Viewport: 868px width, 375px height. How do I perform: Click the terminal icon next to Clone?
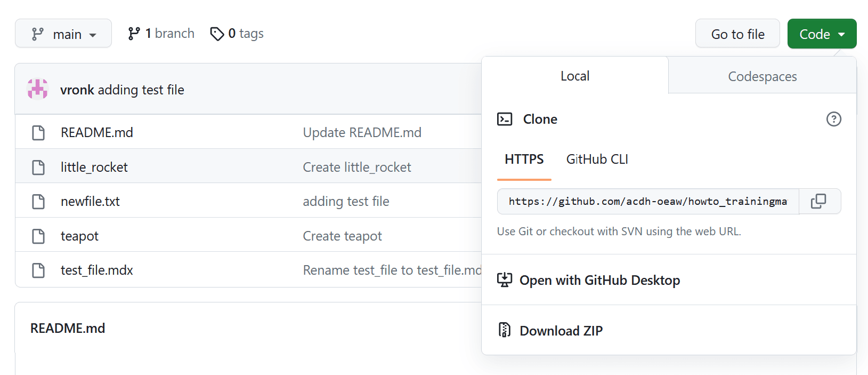(x=504, y=119)
